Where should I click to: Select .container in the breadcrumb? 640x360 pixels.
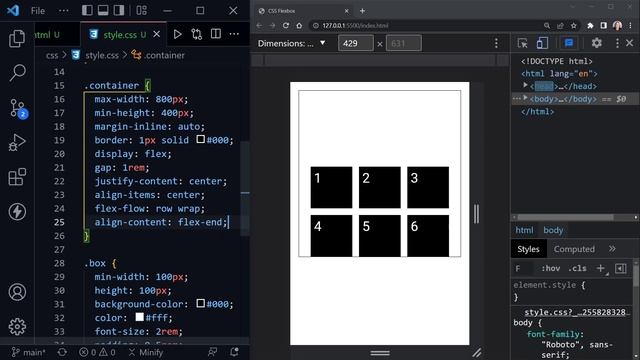coord(158,55)
